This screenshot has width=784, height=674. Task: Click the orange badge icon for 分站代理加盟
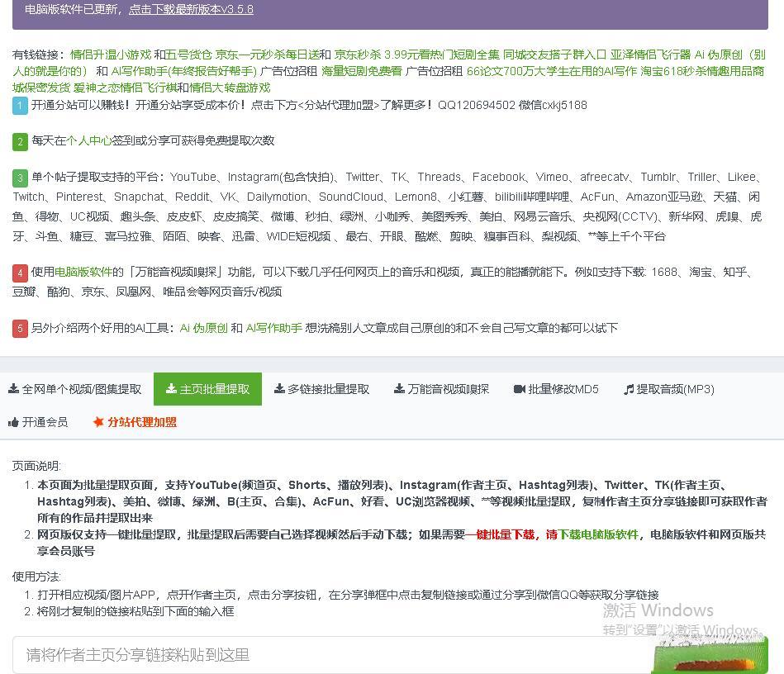click(x=98, y=422)
